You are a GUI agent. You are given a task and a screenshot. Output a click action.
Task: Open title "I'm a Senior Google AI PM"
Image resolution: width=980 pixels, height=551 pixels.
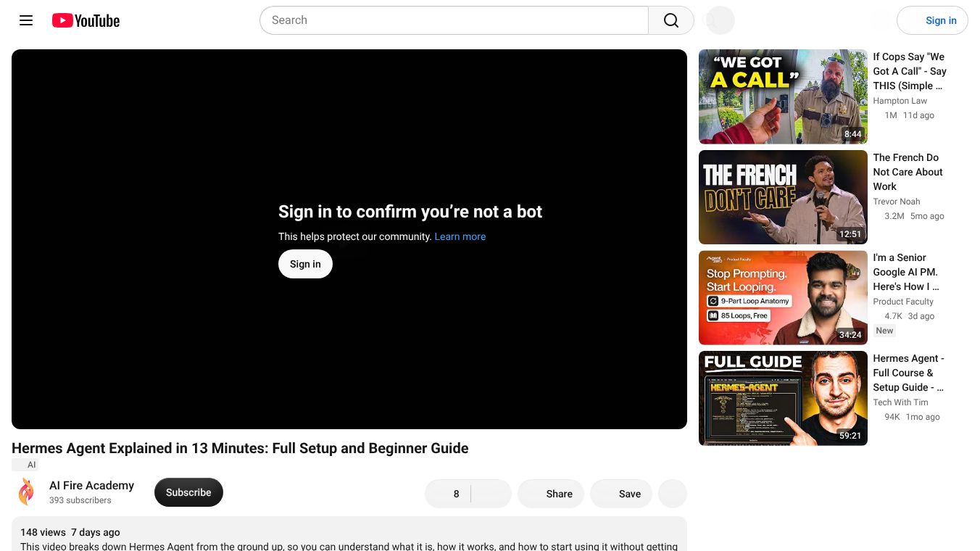[x=906, y=272]
